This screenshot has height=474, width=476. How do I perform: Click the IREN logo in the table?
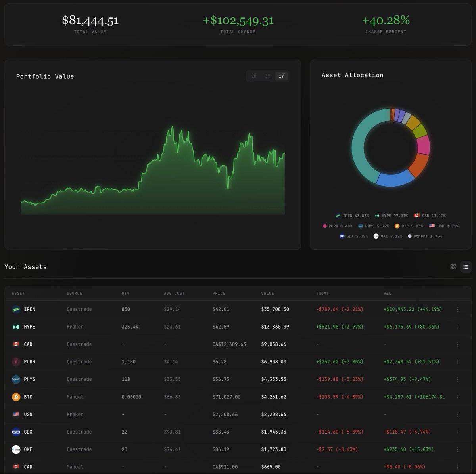click(16, 309)
